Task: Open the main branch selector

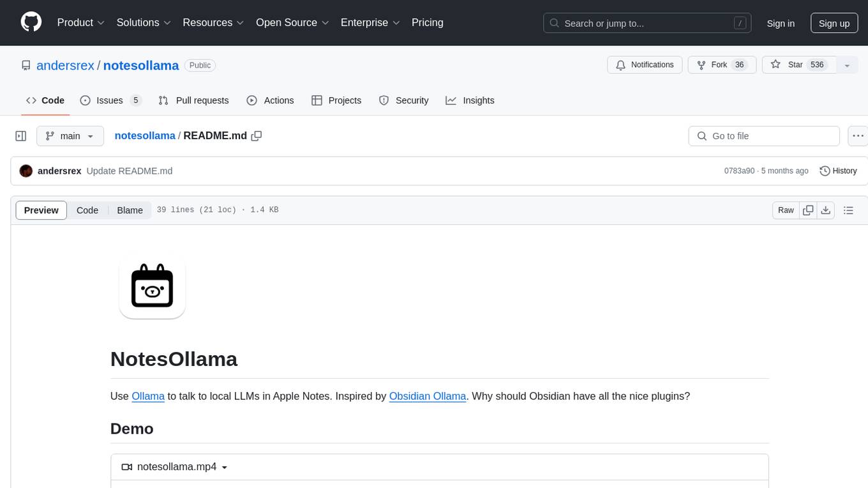Action: pos(70,136)
